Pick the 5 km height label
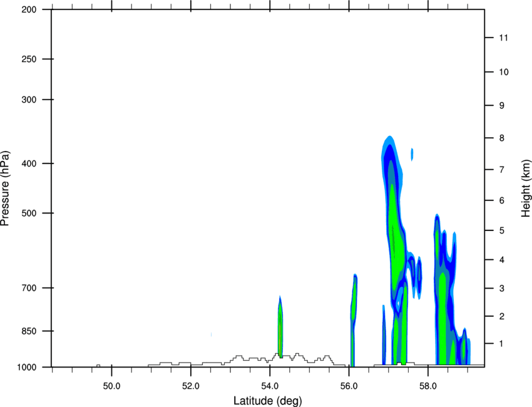The width and height of the screenshot is (532, 407). (502, 230)
